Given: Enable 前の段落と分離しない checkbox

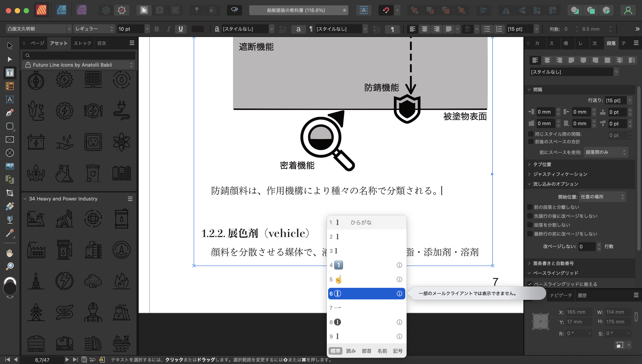Looking at the screenshot, I should (529, 207).
